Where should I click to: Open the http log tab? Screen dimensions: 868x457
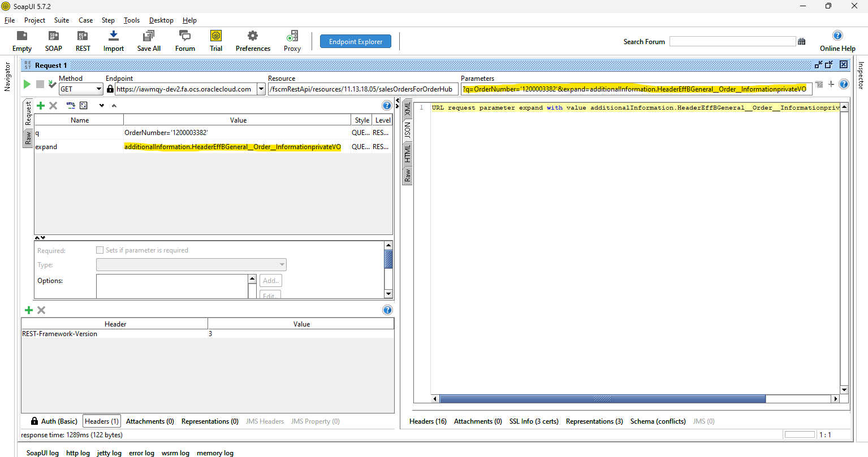coord(78,453)
